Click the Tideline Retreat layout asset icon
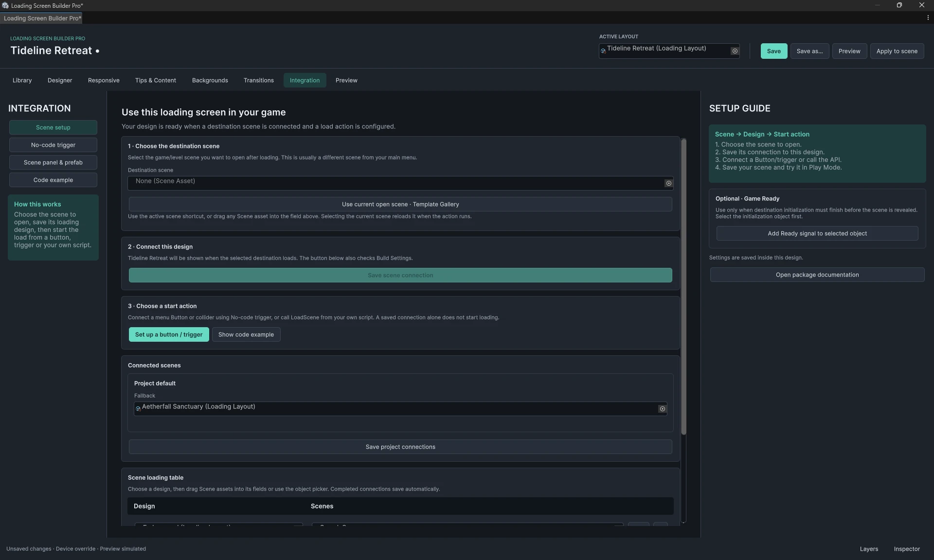 point(603,51)
